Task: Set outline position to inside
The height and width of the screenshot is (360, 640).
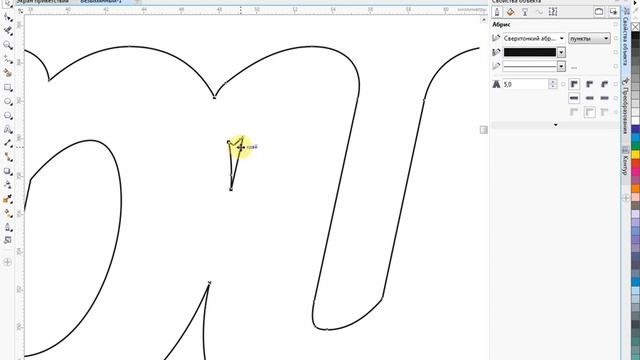Action: click(604, 112)
